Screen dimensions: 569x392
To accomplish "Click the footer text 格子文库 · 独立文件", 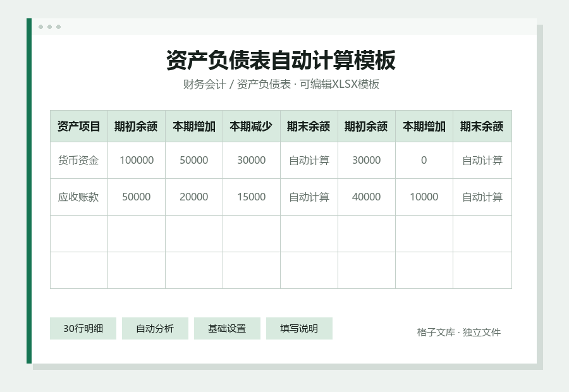I will click(459, 333).
